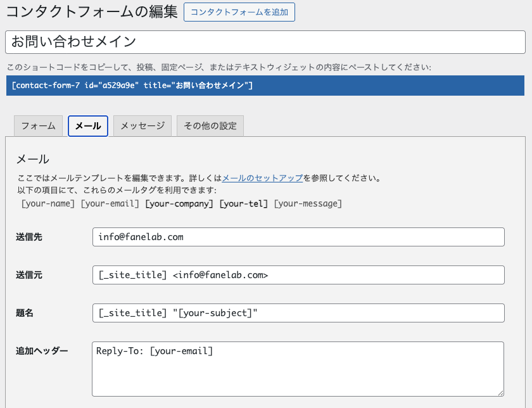Open the メッセージ tab
Image resolution: width=532 pixels, height=408 pixels.
(x=142, y=126)
